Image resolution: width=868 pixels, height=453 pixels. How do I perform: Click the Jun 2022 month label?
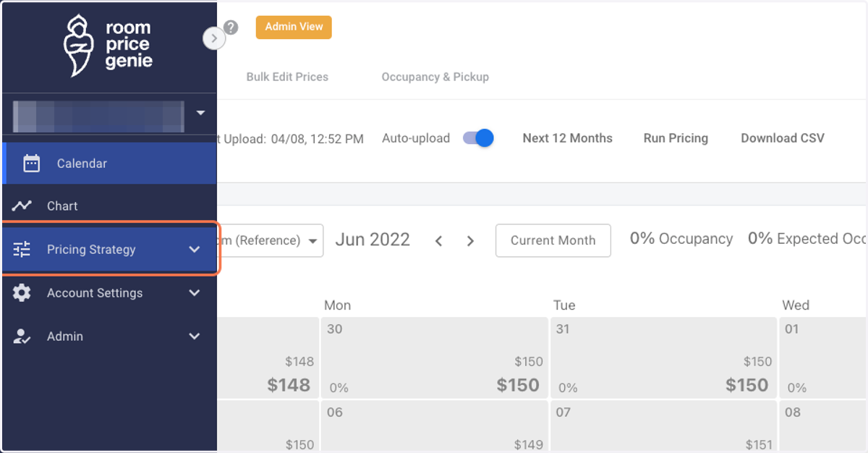pyautogui.click(x=373, y=240)
